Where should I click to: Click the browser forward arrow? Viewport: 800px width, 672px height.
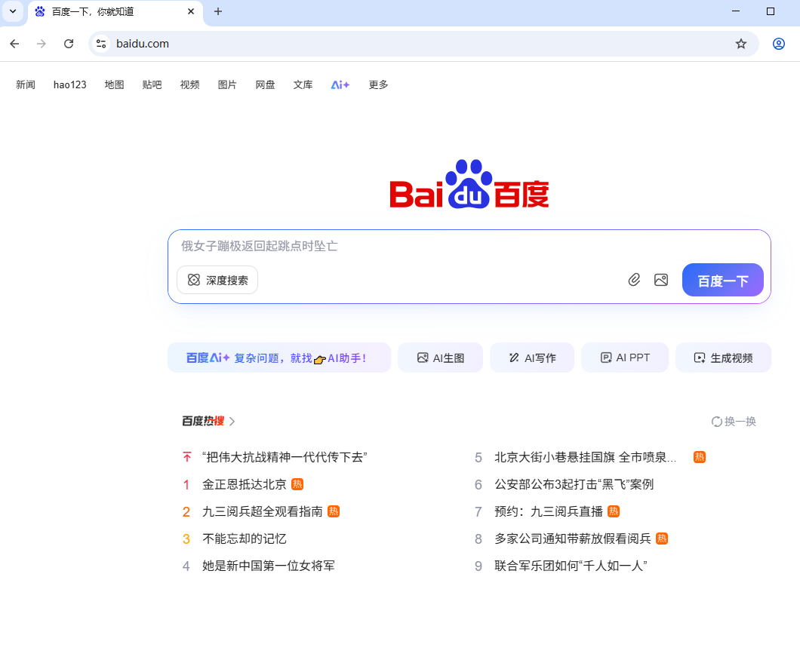(42, 44)
